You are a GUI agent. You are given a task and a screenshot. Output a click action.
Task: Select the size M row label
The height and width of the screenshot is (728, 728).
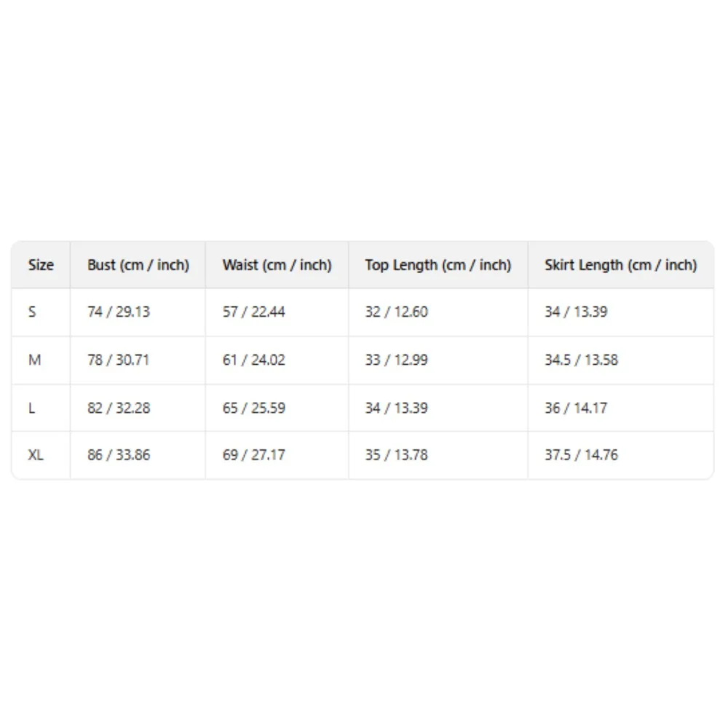[x=34, y=360]
